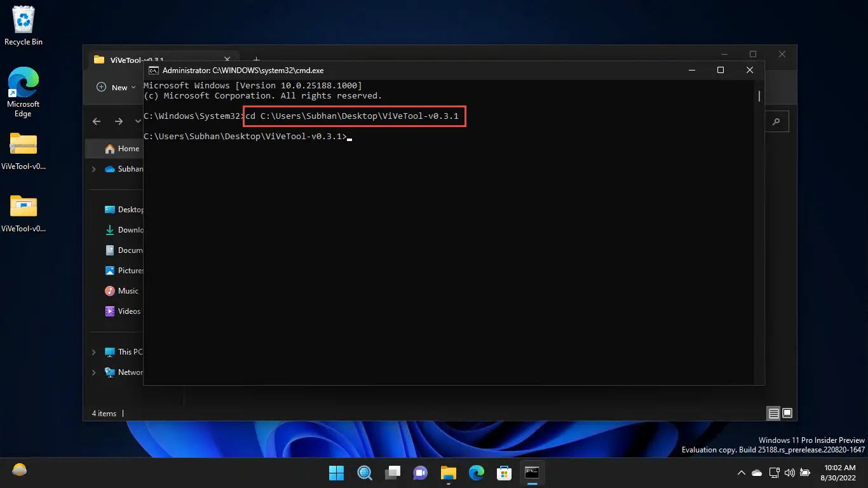The width and height of the screenshot is (868, 488).
Task: Open File Explorer from the taskbar
Action: [449, 473]
